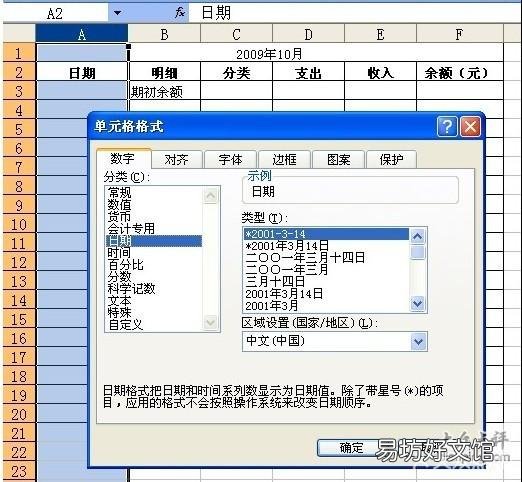Screen dimensions: 522x482
Task: Select column B header
Action: click(x=164, y=34)
